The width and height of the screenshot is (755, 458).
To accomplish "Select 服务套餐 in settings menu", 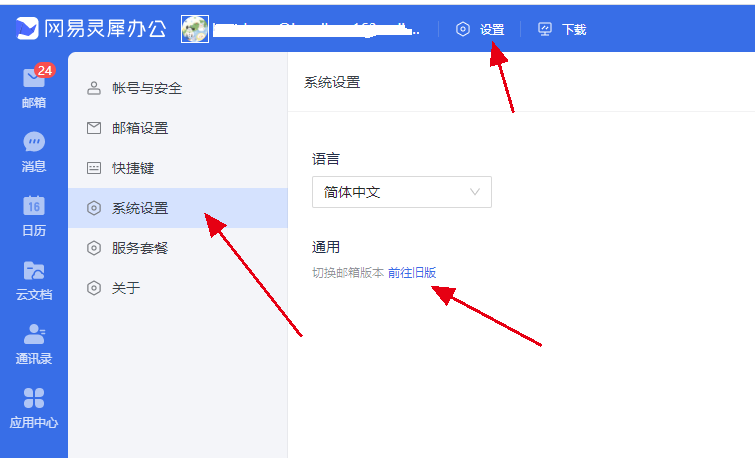I will coord(178,248).
